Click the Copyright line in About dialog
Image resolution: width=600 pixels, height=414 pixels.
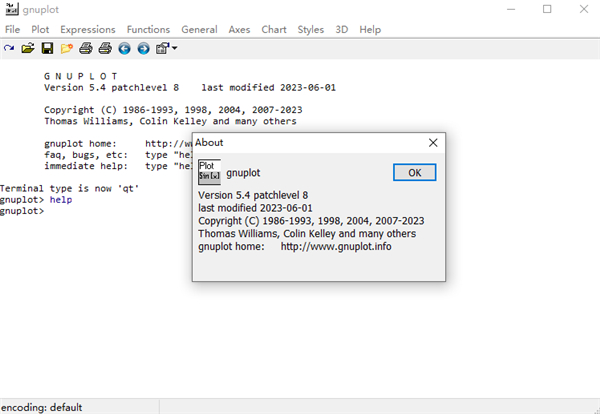311,221
